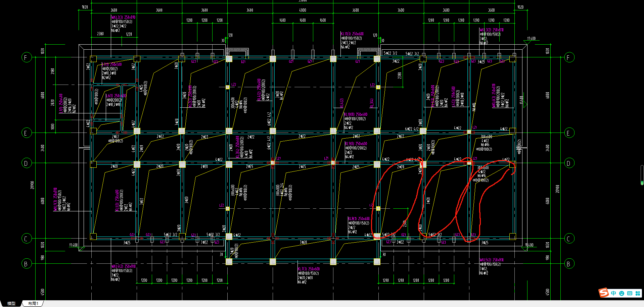Open the 布局1 layout tab
This screenshot has height=307, width=644.
(33, 303)
